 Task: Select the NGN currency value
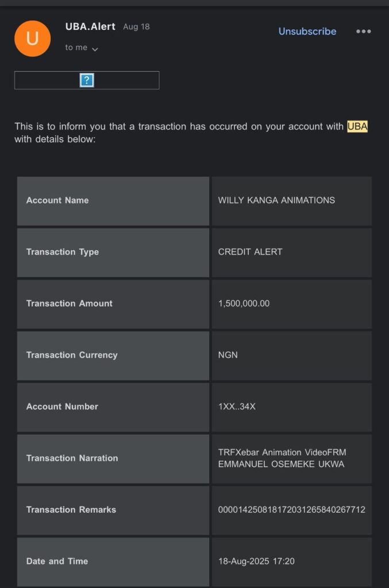tap(228, 355)
